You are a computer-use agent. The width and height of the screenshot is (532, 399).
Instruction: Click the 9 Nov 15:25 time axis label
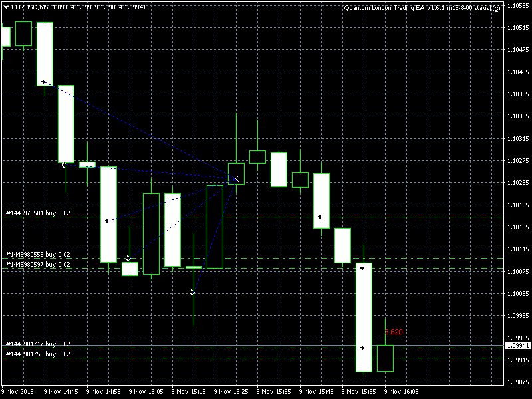click(x=231, y=391)
